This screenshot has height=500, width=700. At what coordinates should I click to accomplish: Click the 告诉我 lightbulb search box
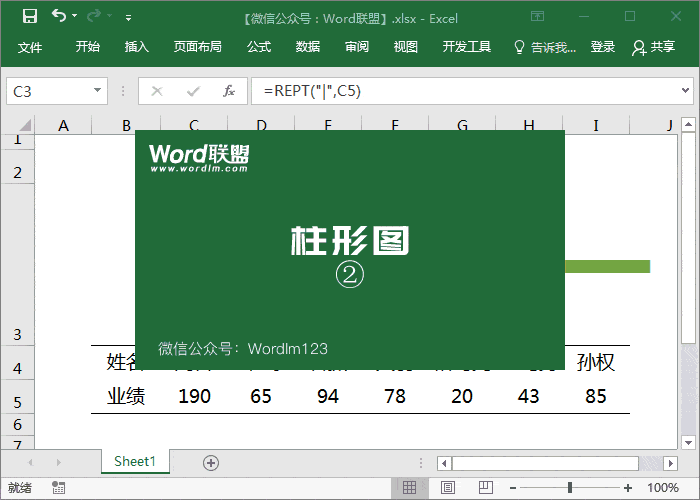click(x=545, y=47)
